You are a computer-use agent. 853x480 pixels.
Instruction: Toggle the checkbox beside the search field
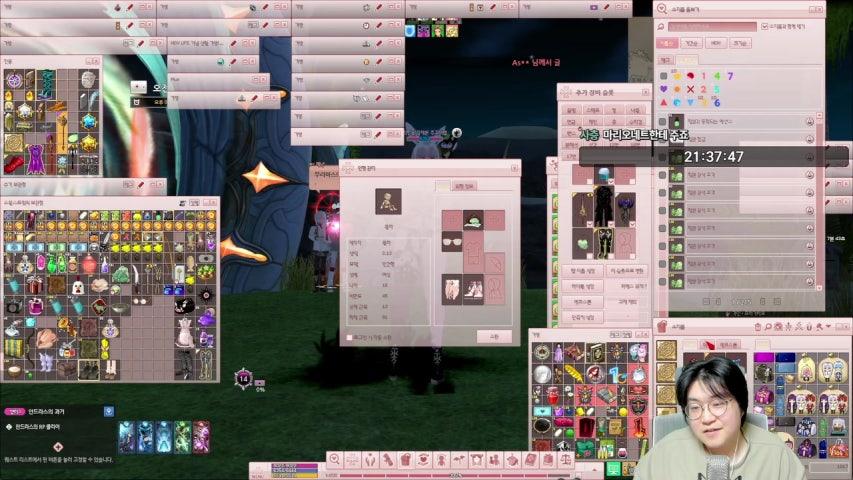(x=766, y=27)
